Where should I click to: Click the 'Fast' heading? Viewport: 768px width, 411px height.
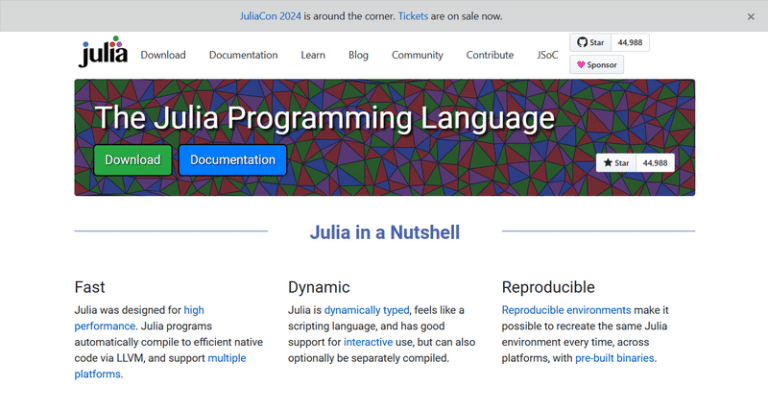coord(90,287)
